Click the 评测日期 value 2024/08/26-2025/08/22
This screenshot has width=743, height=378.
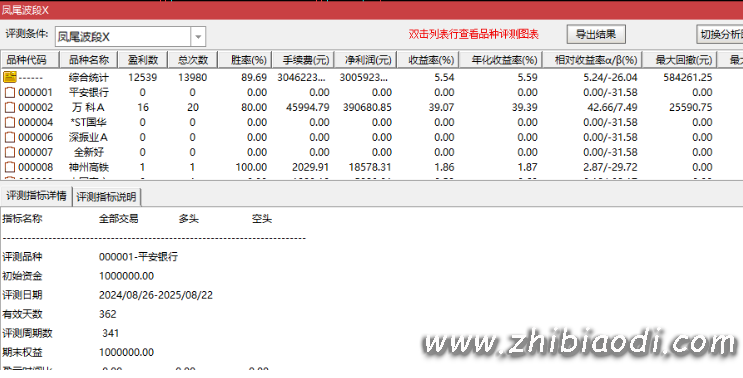[x=156, y=295]
